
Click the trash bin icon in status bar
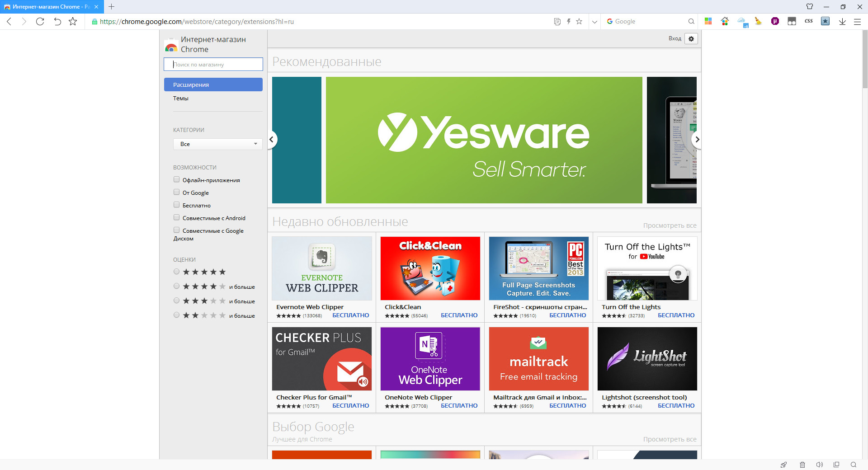(x=802, y=465)
